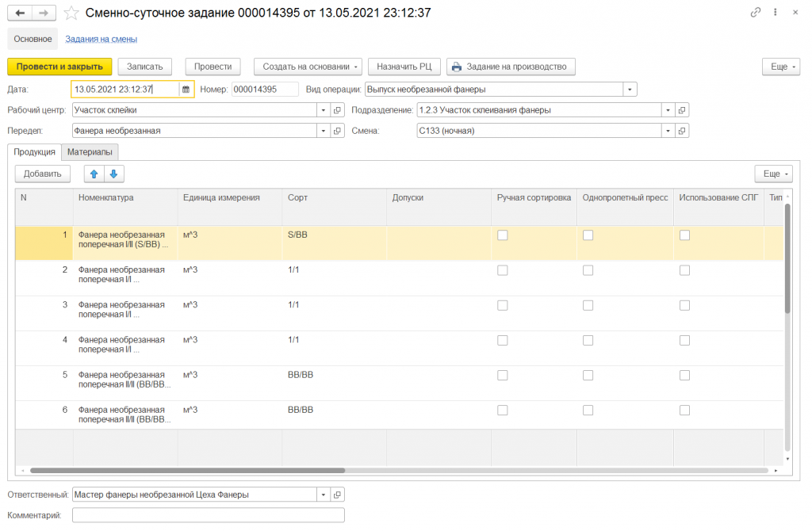Image resolution: width=812 pixels, height=531 pixels.
Task: Click Провести и закрыть button
Action: tap(59, 67)
